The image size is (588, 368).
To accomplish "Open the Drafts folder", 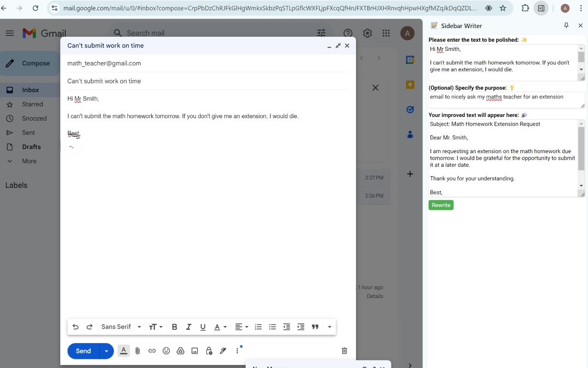I will tap(31, 147).
